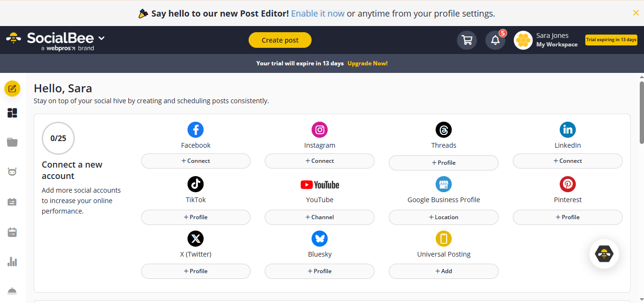The image size is (644, 303).
Task: Click the 0/25 accounts progress circle
Action: (58, 138)
